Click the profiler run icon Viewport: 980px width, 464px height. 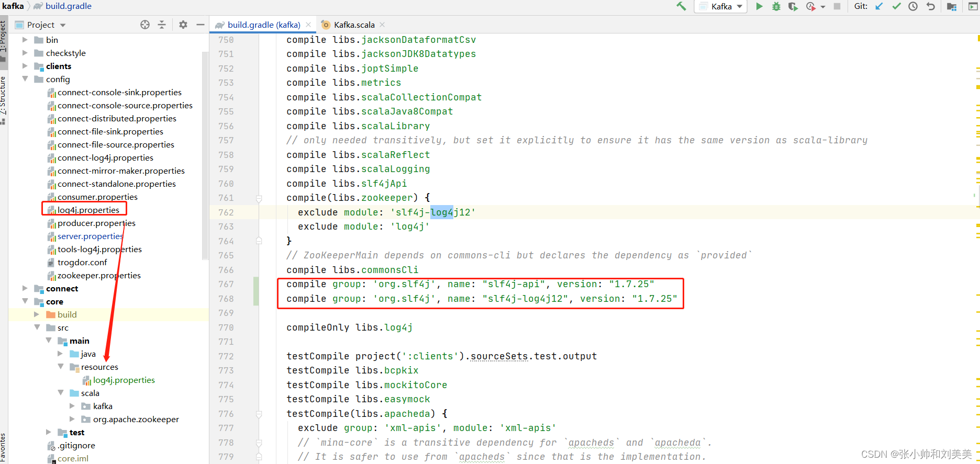point(810,6)
